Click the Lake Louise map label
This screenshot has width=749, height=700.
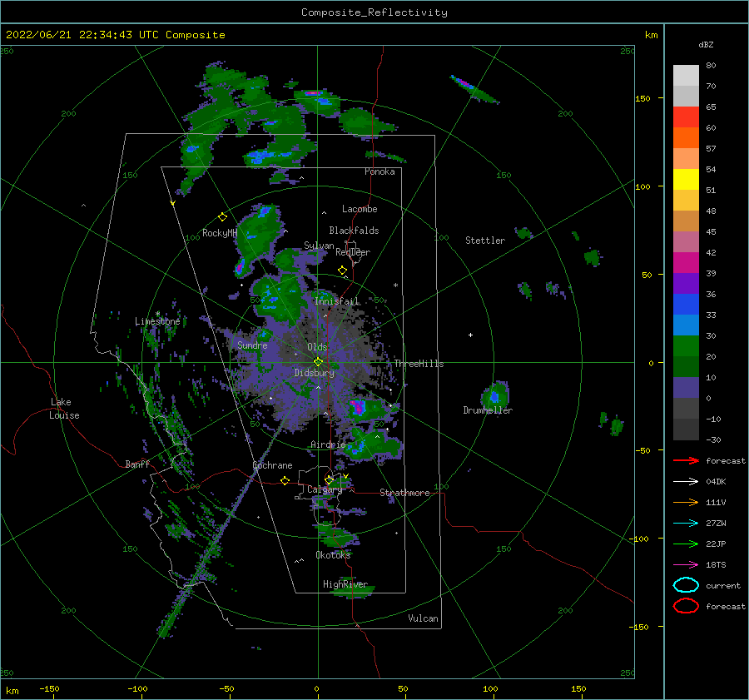pyautogui.click(x=64, y=409)
